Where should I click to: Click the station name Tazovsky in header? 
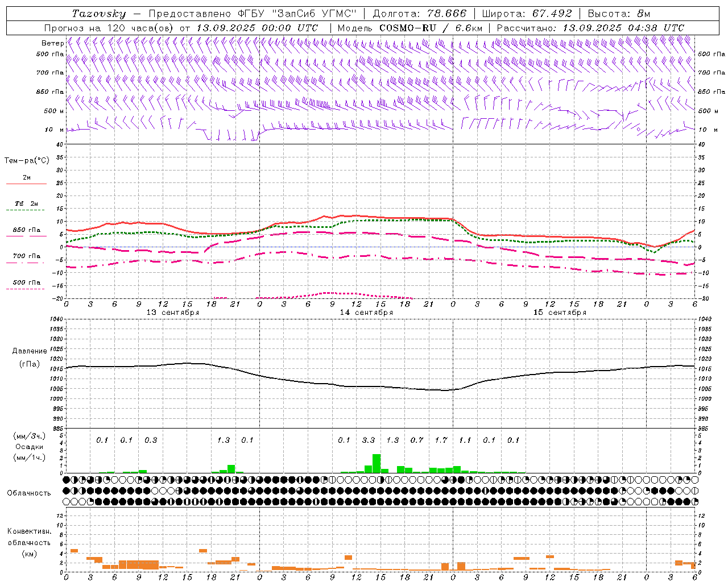tap(98, 14)
